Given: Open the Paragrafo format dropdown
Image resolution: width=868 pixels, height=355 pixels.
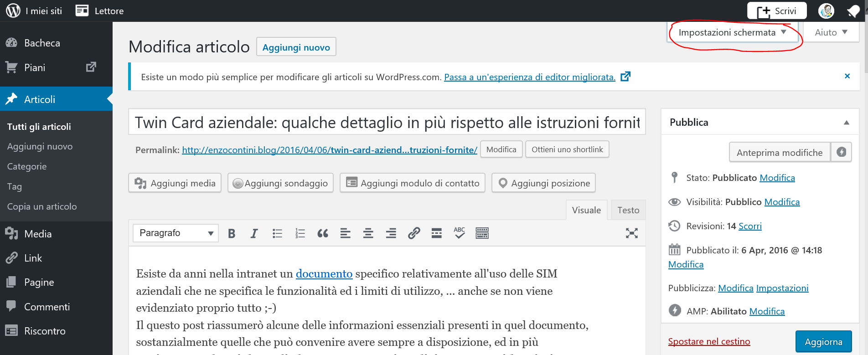Looking at the screenshot, I should coord(176,233).
